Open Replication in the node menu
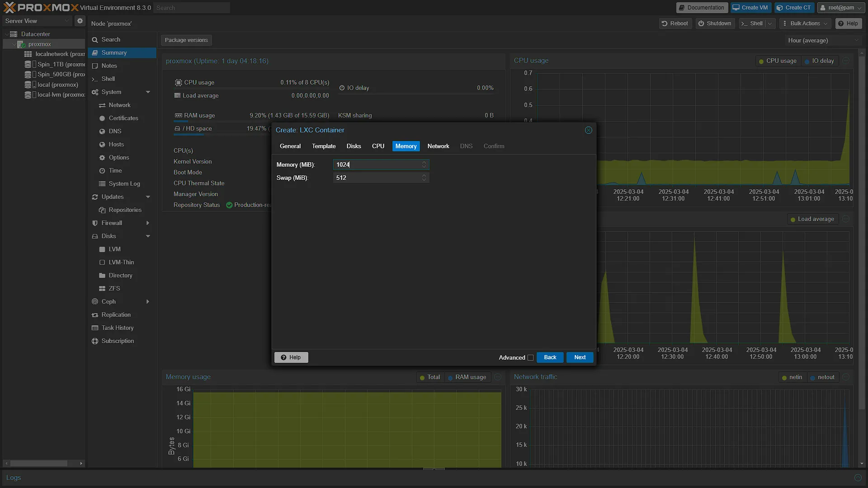This screenshot has width=868, height=488. [x=116, y=314]
